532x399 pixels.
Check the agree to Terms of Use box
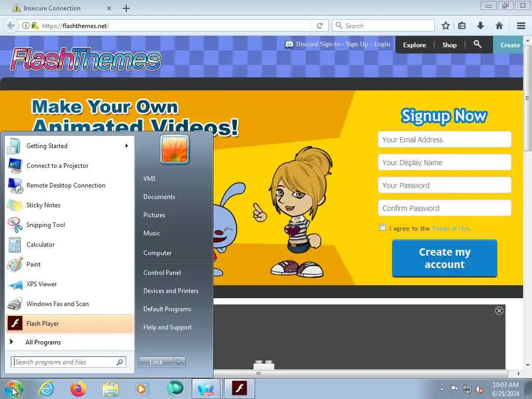tap(382, 228)
